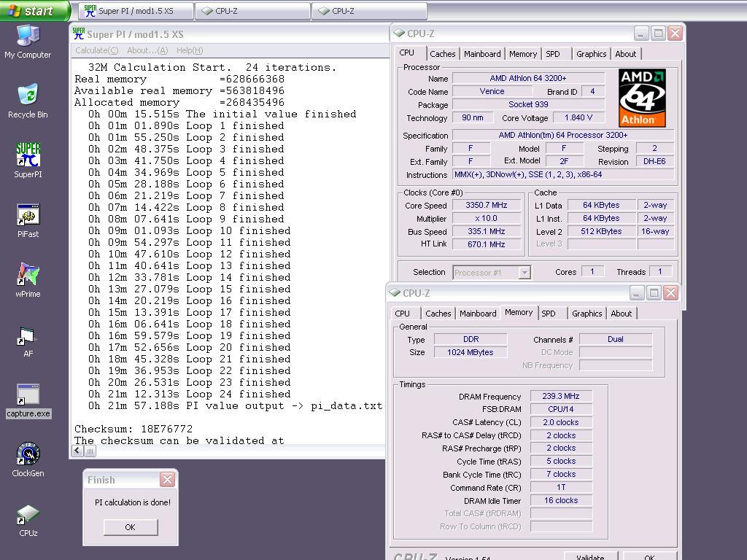Image resolution: width=747 pixels, height=560 pixels.
Task: Click the Bus Speed 335.1 MHz value
Action: pyautogui.click(x=486, y=231)
